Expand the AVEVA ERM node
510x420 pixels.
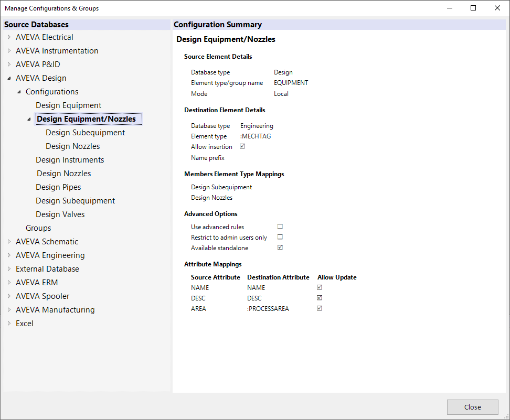[9, 283]
